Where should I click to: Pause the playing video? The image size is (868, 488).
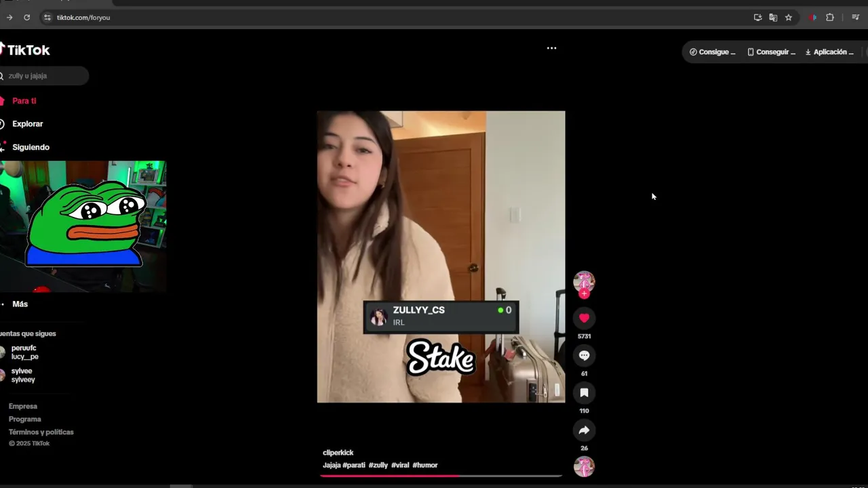tap(441, 257)
